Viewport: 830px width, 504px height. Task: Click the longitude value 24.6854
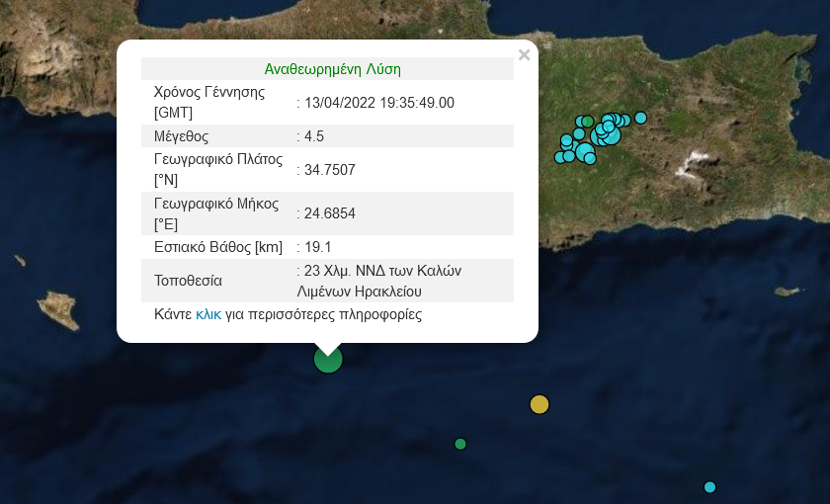coord(330,213)
